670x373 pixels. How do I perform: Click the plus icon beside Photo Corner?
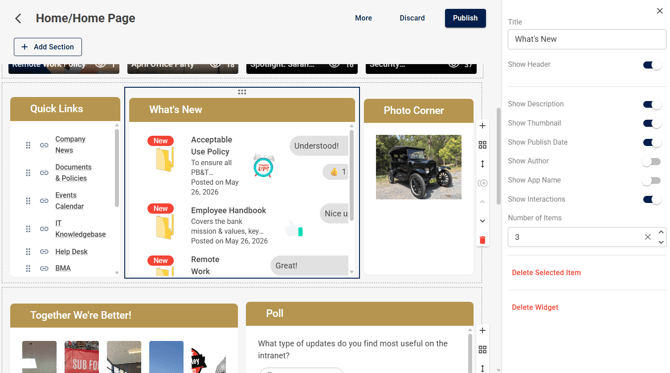[x=482, y=126]
